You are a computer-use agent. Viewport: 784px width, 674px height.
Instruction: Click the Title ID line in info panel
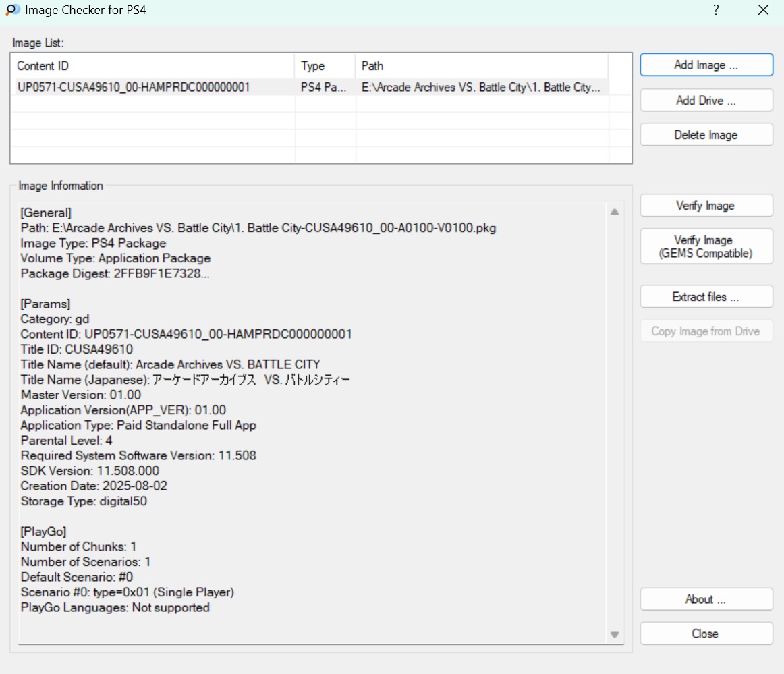[77, 349]
